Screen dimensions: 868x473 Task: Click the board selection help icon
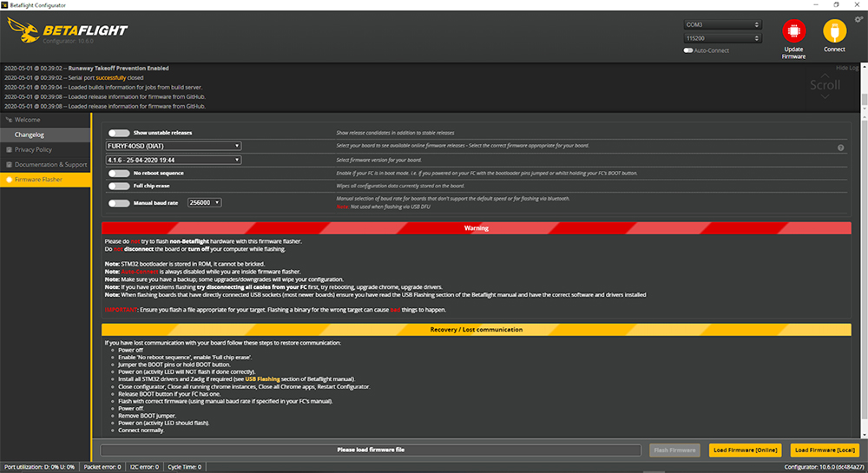pos(840,148)
